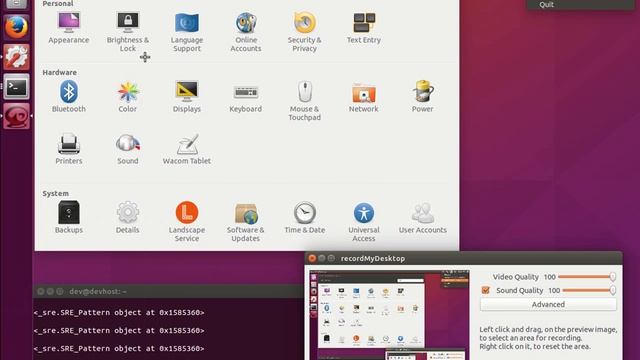The image size is (640, 360).
Task: Open Keyboard settings
Action: (246, 98)
